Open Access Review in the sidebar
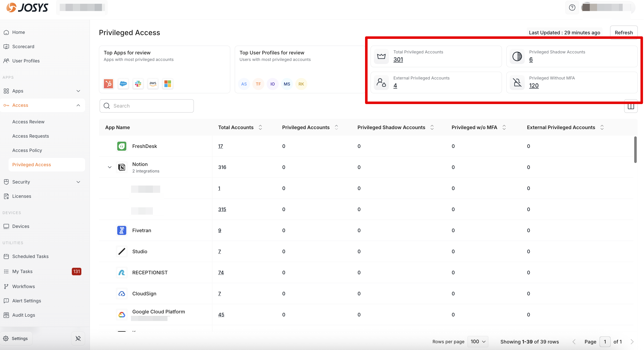The height and width of the screenshot is (350, 644). (28, 122)
